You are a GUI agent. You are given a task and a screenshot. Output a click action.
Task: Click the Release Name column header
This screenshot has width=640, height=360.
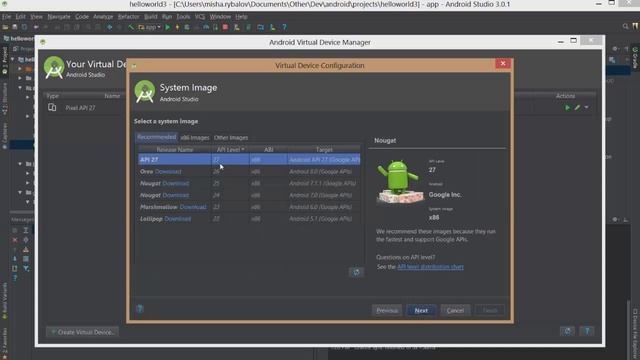(175, 149)
